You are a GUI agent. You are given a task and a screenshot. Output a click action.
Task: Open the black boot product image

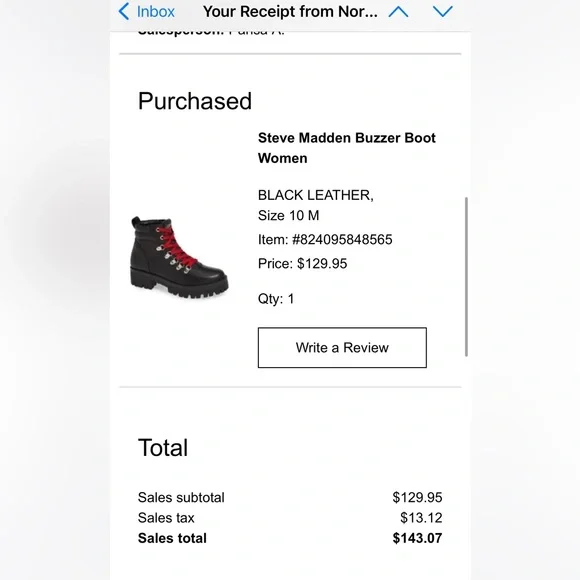[179, 257]
